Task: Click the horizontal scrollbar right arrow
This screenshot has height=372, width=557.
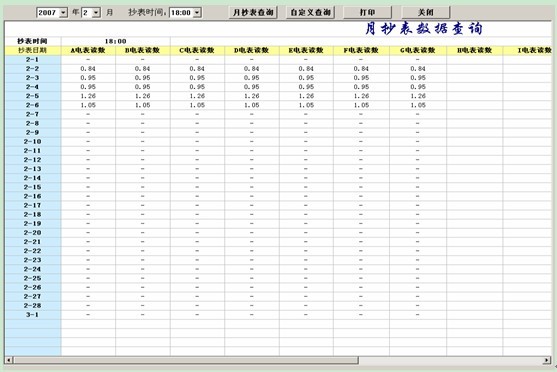Action: coord(547,360)
